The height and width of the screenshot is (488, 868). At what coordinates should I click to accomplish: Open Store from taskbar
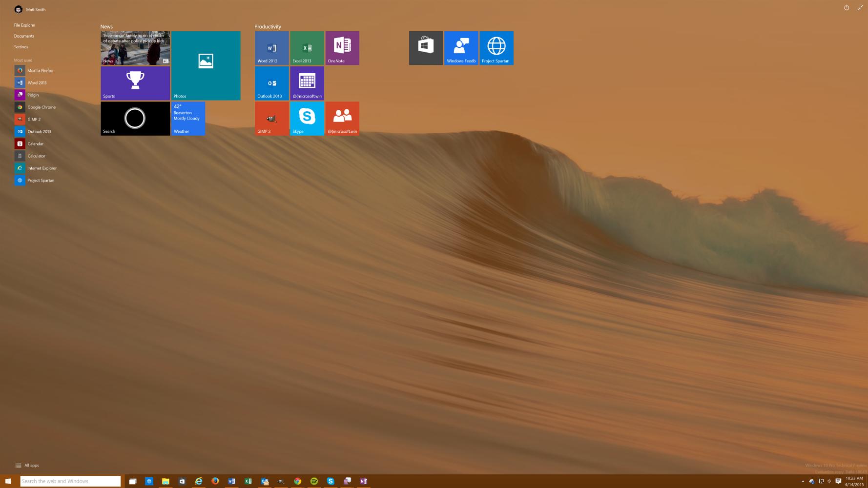click(x=182, y=481)
